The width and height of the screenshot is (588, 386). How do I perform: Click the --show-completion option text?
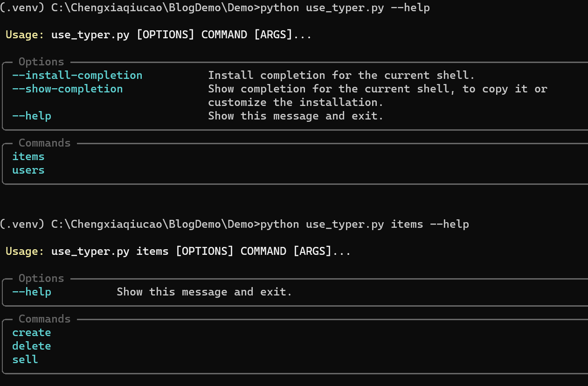(x=68, y=89)
